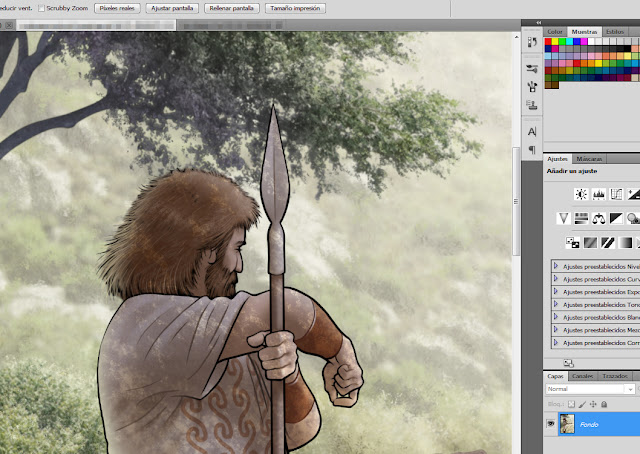
Task: Add a Hue/Saturation adjustment
Action: tap(581, 218)
